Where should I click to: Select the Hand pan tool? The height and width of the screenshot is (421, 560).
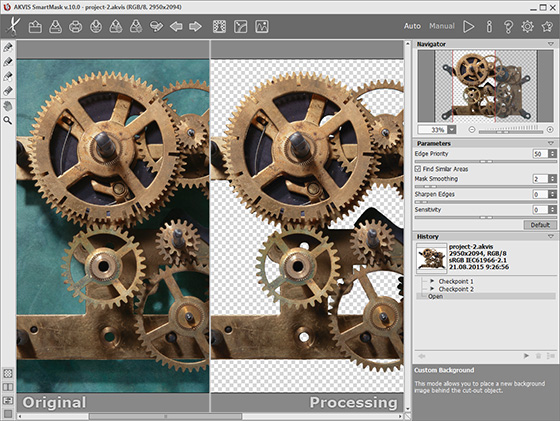coord(8,106)
